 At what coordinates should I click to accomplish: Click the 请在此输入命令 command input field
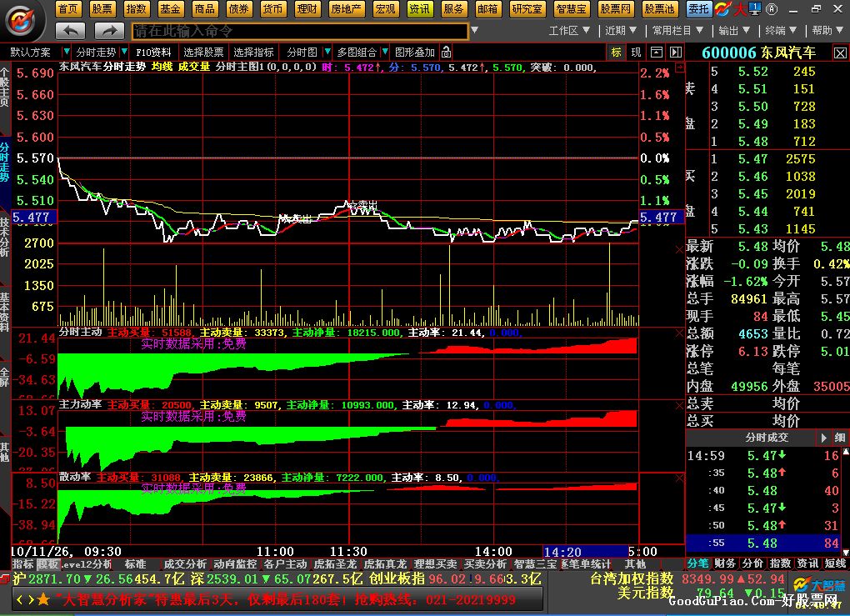point(300,31)
